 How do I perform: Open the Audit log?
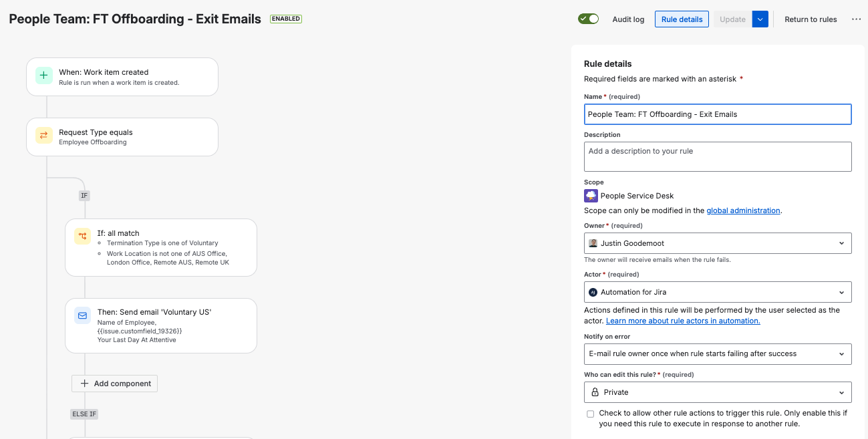[628, 19]
